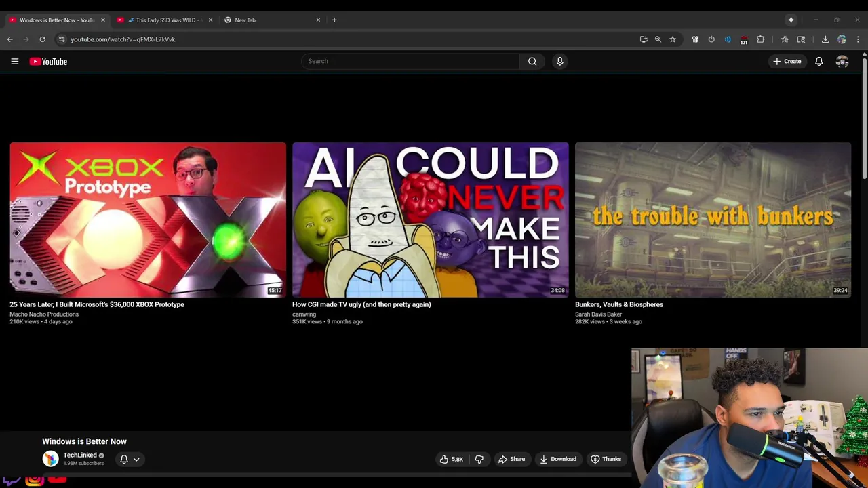This screenshot has width=868, height=488.
Task: Open the blue sound waves extension
Action: point(728,39)
